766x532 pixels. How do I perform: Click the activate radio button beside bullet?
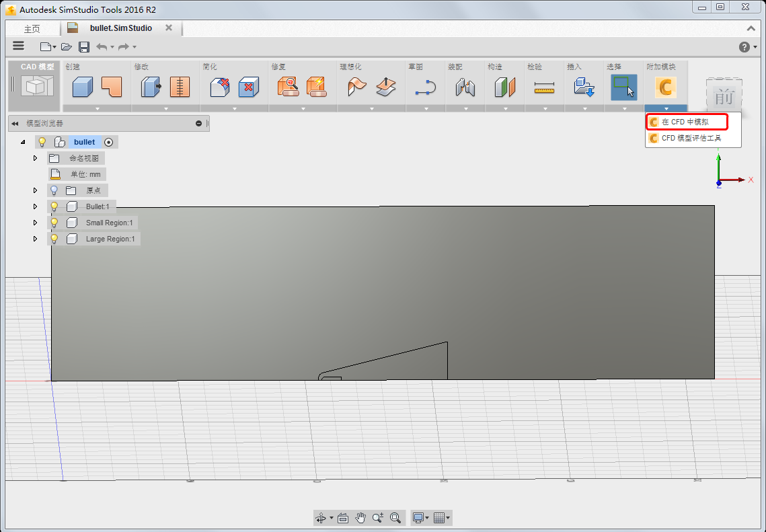(109, 142)
